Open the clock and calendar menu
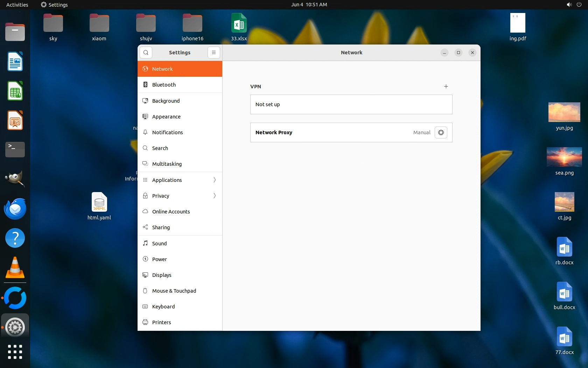 (309, 5)
